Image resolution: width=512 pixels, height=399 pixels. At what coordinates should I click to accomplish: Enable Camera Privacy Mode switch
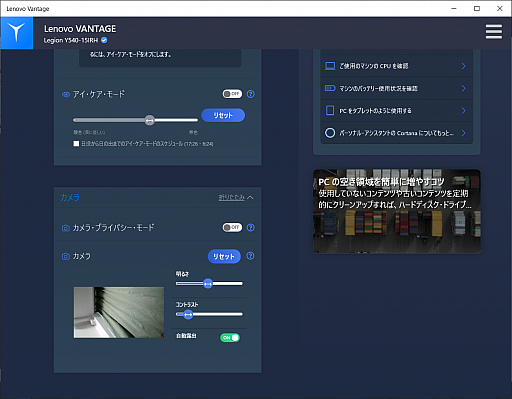tap(232, 227)
